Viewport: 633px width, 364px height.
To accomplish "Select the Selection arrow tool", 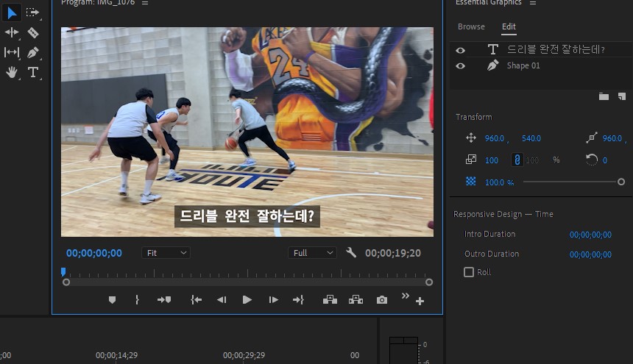I will [x=11, y=13].
